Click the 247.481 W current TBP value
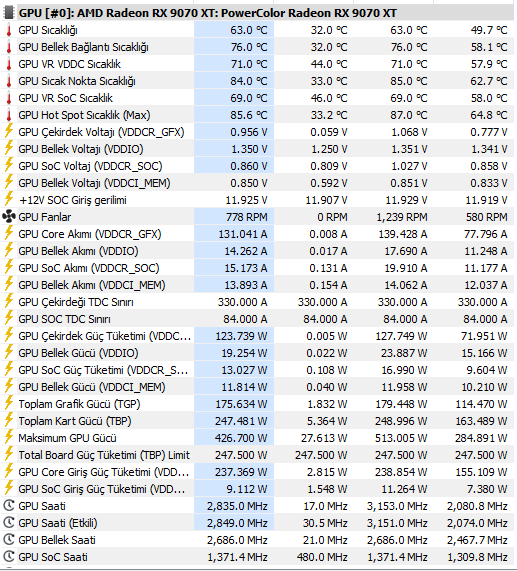The height and width of the screenshot is (571, 517). [241, 421]
